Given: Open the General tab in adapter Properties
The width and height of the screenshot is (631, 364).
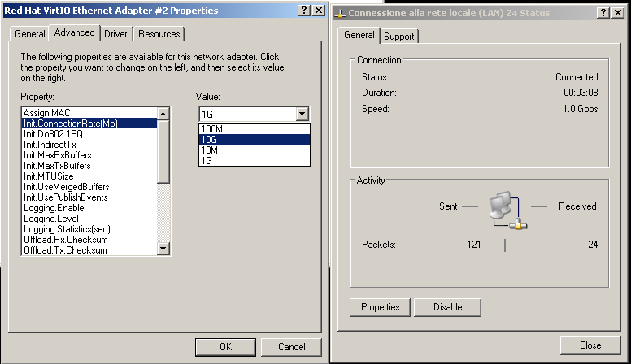Looking at the screenshot, I should (x=29, y=34).
